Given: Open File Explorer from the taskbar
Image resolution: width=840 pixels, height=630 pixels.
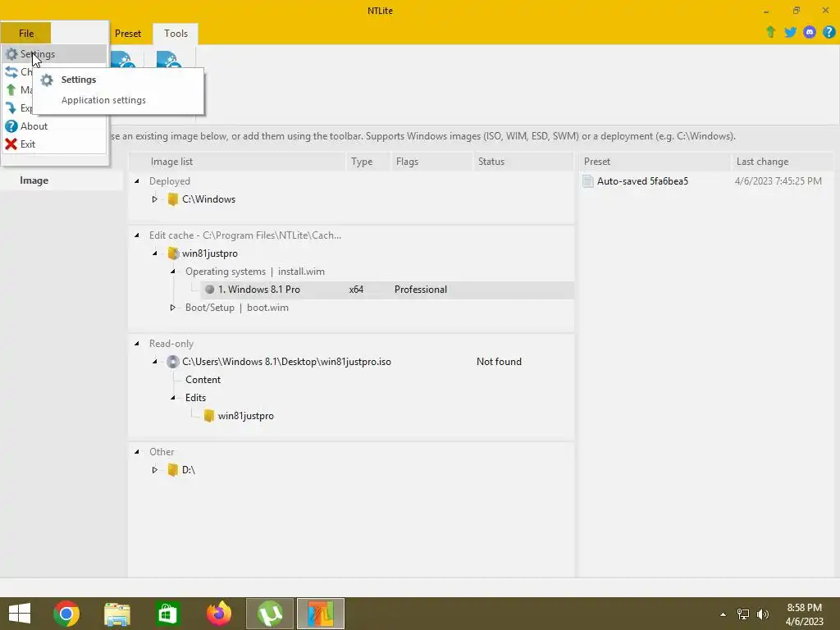Looking at the screenshot, I should point(116,614).
